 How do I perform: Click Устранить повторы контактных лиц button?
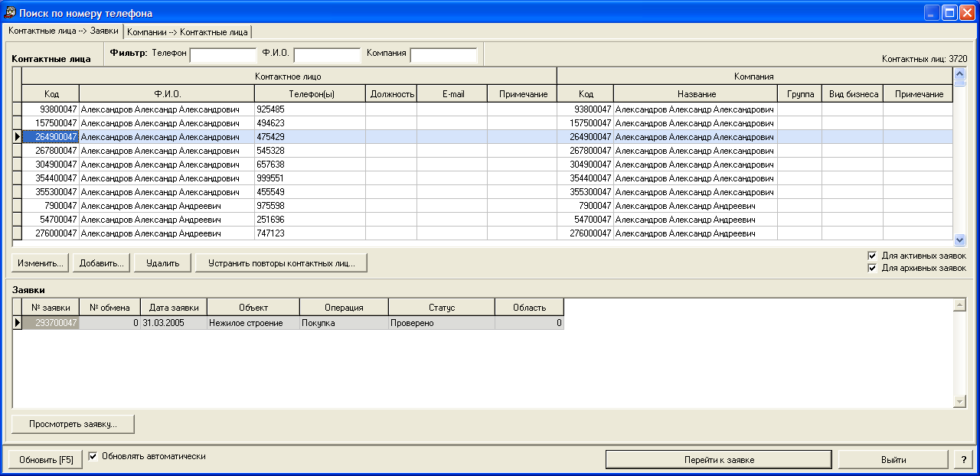pos(282,263)
